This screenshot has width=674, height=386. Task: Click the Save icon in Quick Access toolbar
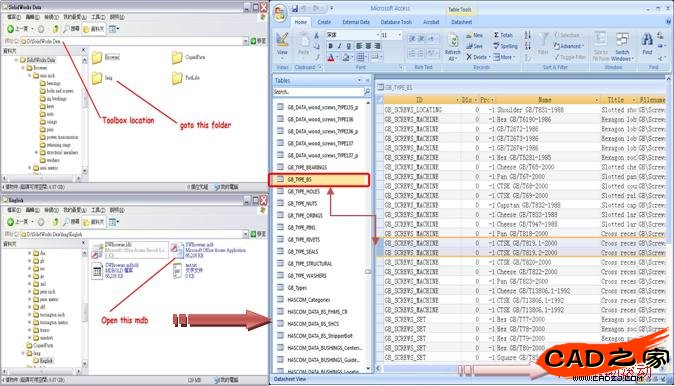click(295, 9)
